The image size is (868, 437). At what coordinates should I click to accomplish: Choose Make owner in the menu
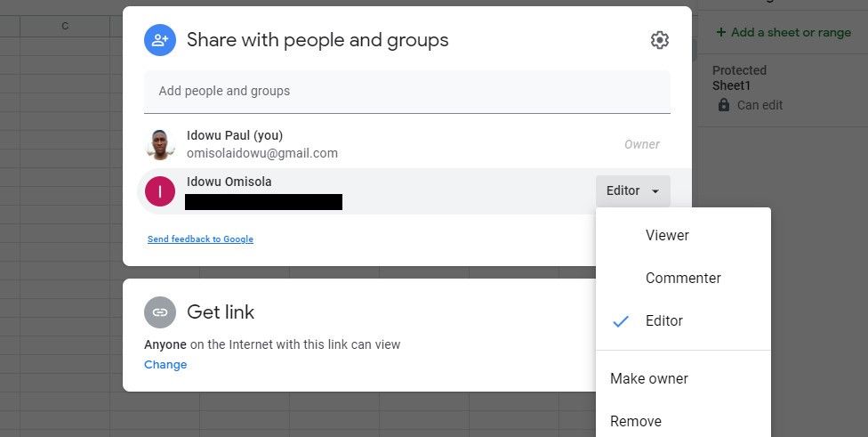tap(649, 379)
